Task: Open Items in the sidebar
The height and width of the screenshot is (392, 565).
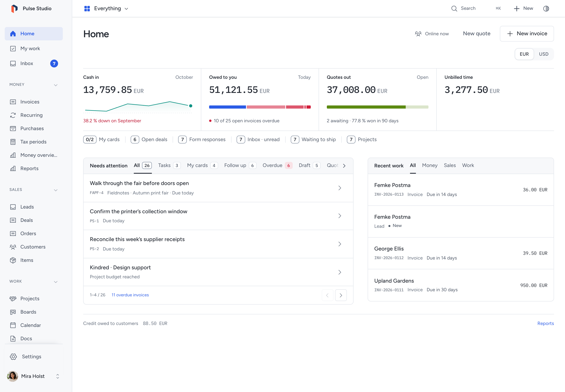Action: [34, 260]
